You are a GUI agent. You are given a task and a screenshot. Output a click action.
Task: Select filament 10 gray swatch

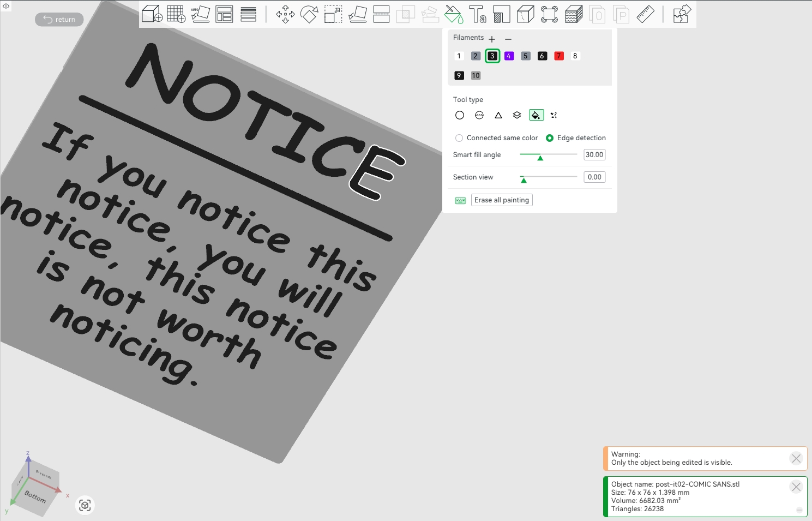click(476, 76)
